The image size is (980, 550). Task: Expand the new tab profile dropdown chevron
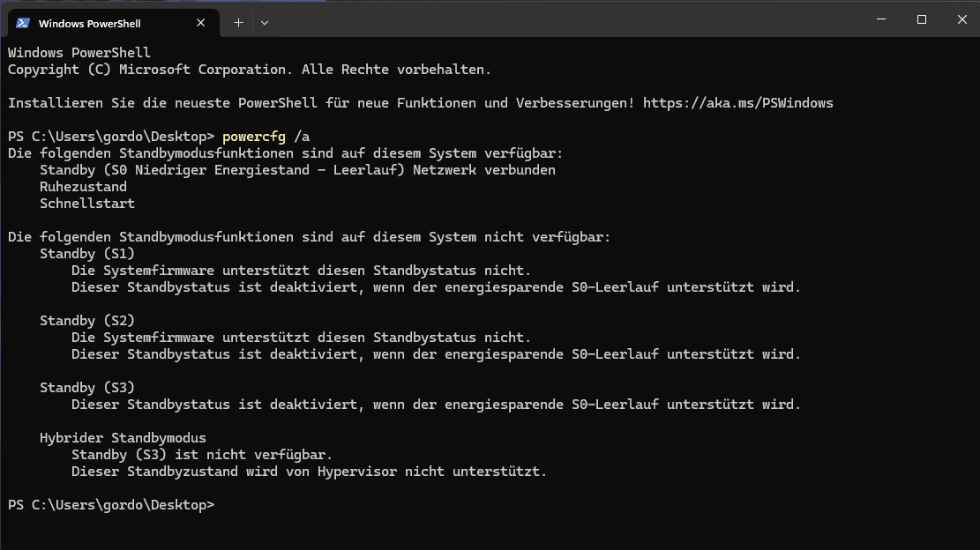point(265,23)
